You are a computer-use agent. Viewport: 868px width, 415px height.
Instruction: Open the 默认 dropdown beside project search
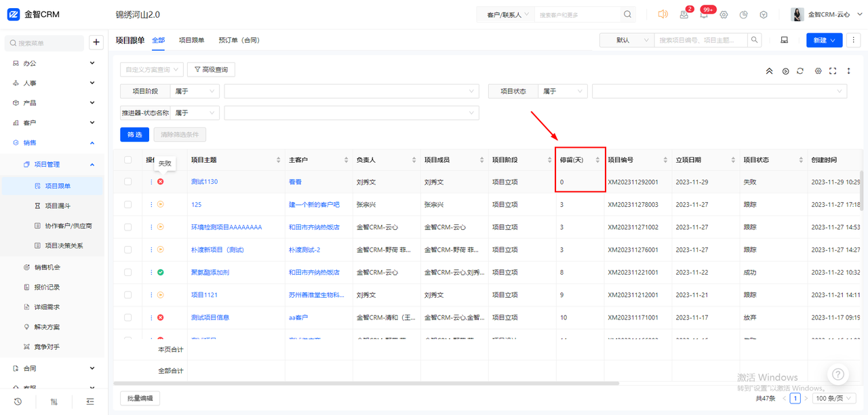coord(627,40)
